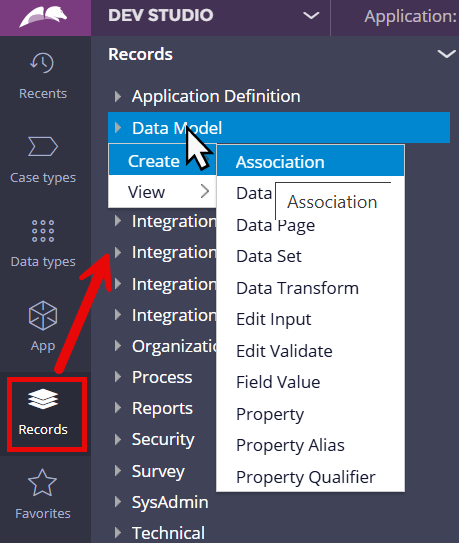Expand the Data Model tree arrow
Screen dimensions: 459x543
[x=118, y=127]
